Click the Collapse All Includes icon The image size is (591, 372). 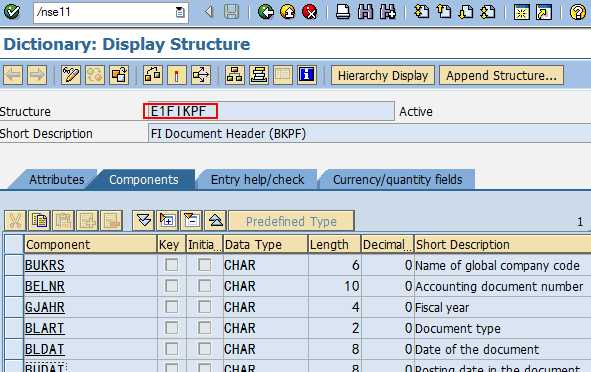coord(216,220)
